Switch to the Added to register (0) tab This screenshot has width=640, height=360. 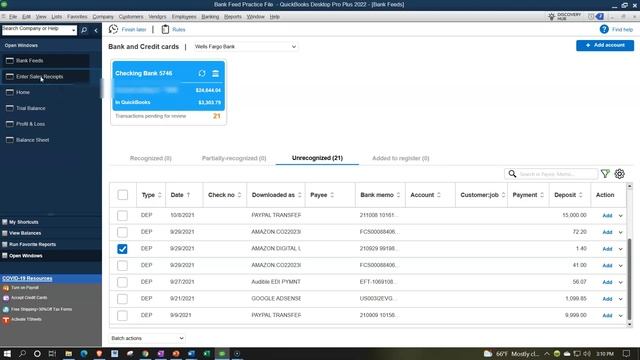(x=400, y=158)
